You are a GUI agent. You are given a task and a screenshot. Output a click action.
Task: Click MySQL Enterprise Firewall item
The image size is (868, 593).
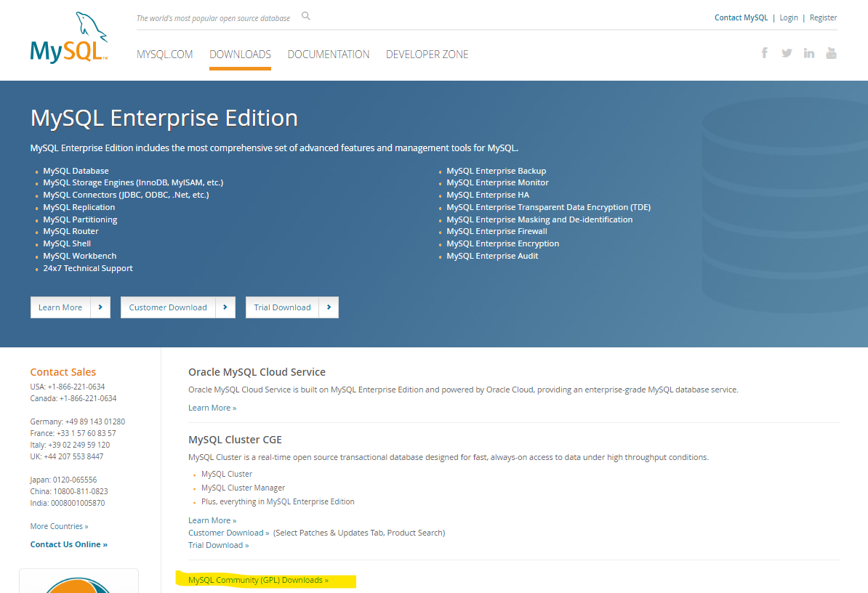coord(497,231)
